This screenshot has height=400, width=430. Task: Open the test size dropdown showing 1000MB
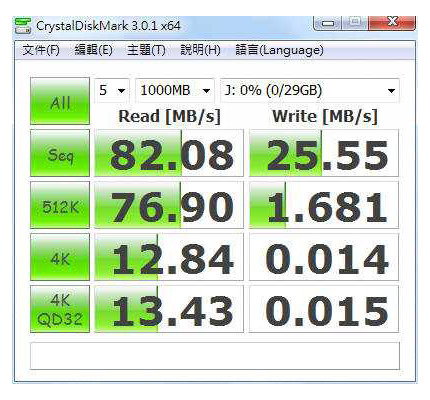click(175, 91)
